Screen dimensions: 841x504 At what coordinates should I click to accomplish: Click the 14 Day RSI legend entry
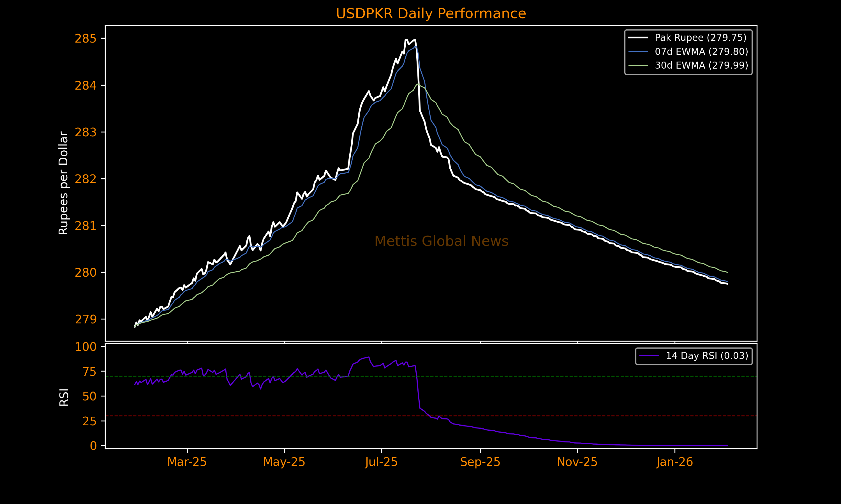[707, 356]
